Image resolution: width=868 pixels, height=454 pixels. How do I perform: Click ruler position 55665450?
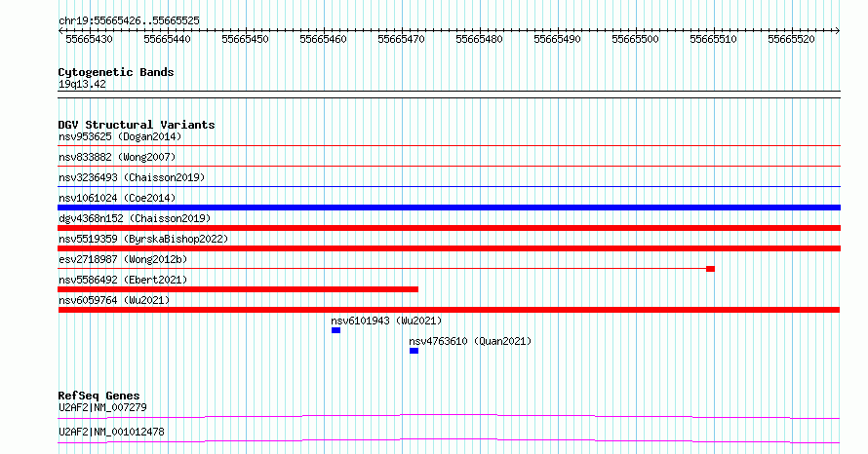pyautogui.click(x=245, y=39)
